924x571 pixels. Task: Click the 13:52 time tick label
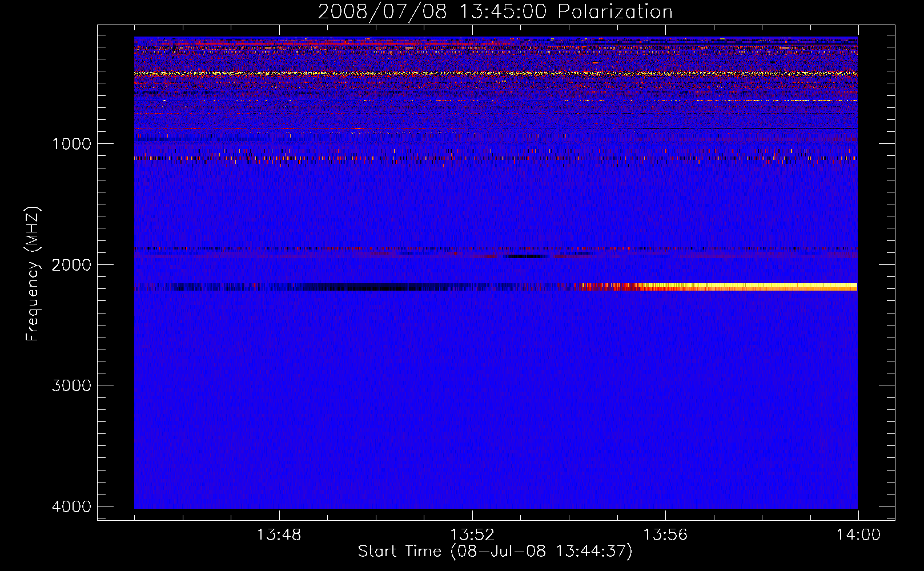(472, 535)
